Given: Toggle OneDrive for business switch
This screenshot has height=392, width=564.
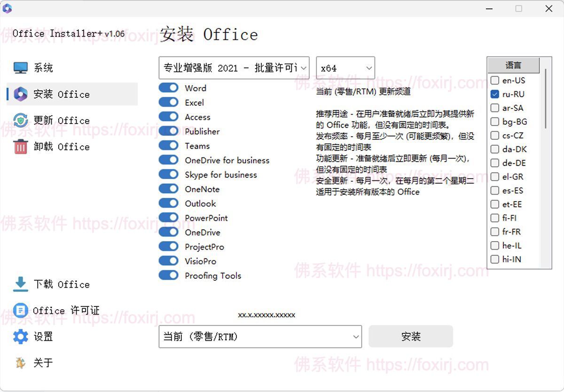Looking at the screenshot, I should click(168, 160).
